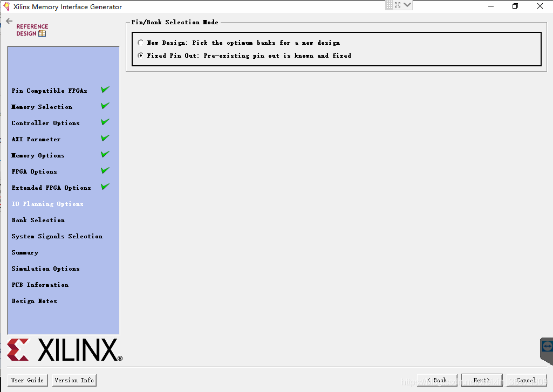Click the Xilinx application icon in title bar
The image size is (553, 392).
(6, 6)
